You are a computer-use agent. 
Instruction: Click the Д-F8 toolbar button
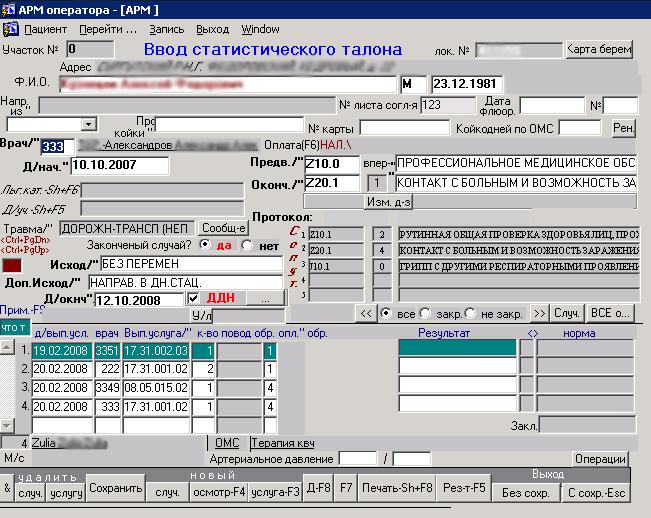pyautogui.click(x=318, y=490)
